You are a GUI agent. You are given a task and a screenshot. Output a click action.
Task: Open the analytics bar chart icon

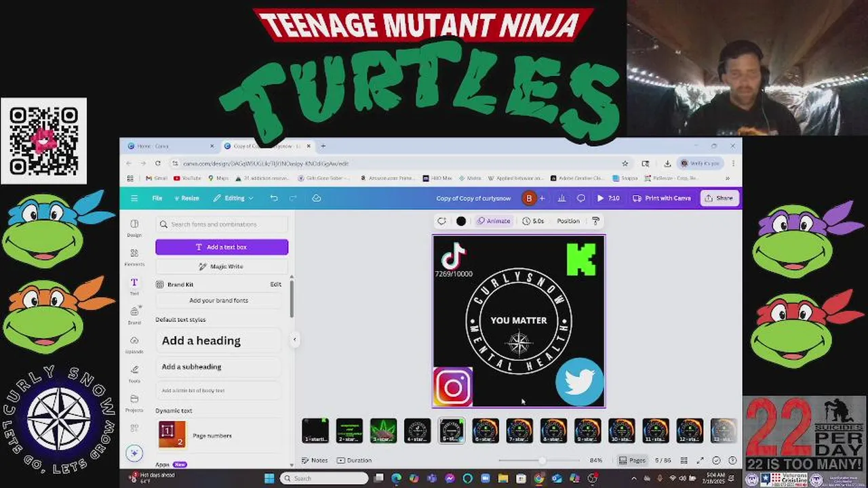[x=561, y=198]
